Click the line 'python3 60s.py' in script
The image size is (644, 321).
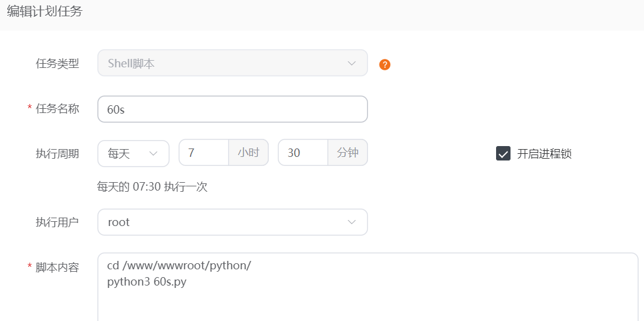pos(147,281)
